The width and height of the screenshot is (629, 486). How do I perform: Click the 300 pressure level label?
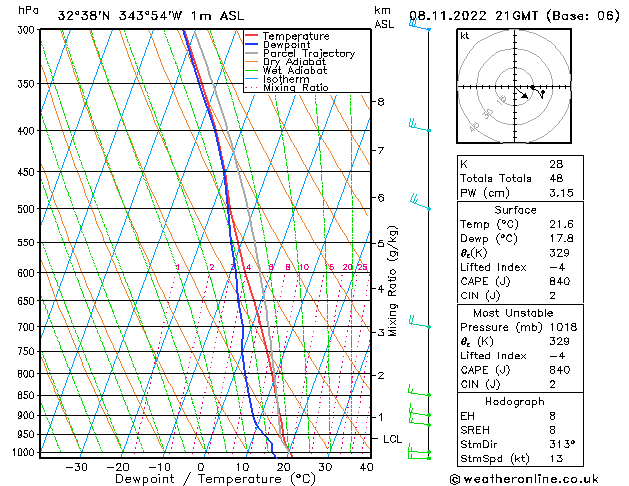click(x=28, y=30)
